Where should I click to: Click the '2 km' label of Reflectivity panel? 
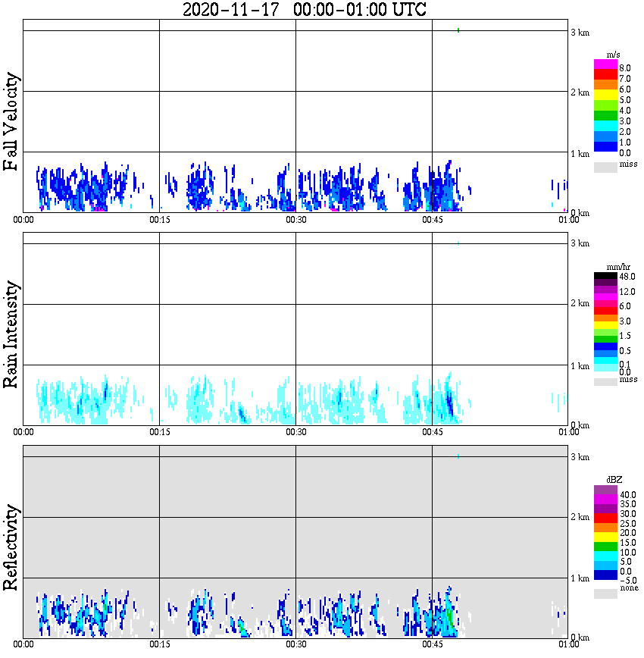[x=580, y=517]
